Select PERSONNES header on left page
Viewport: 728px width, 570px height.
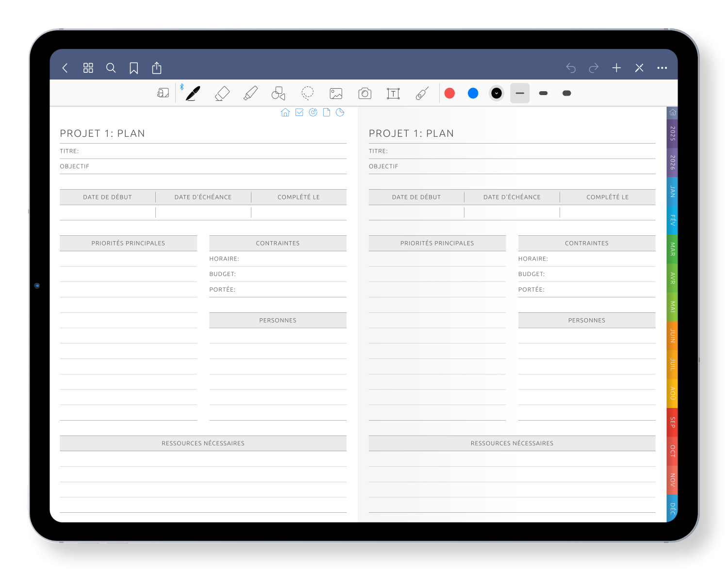(x=278, y=321)
